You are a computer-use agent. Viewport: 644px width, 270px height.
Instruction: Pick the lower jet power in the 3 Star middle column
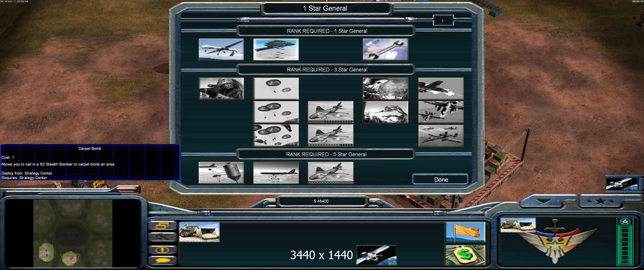[x=331, y=135]
